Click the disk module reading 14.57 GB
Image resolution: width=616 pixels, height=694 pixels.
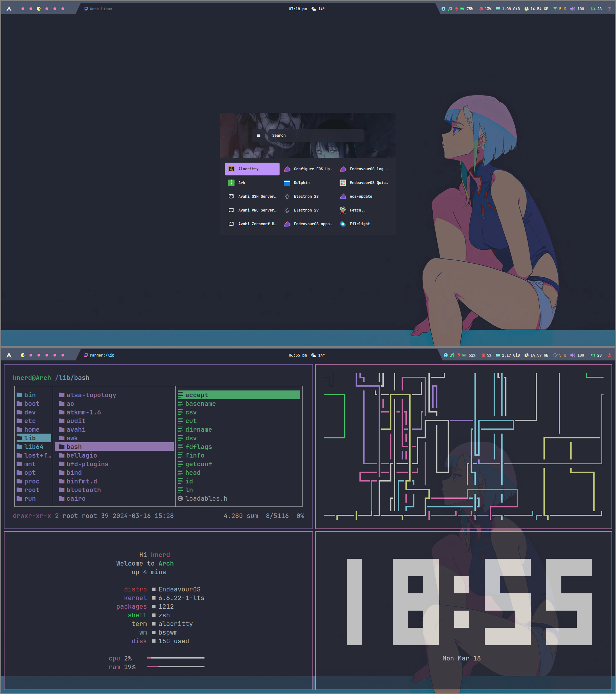536,355
